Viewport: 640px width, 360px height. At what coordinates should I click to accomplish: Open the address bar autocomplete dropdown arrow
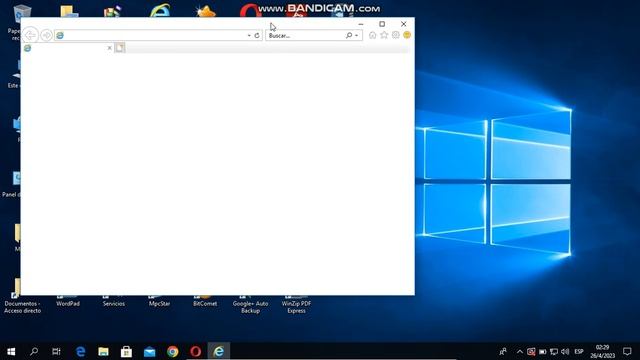pyautogui.click(x=249, y=36)
